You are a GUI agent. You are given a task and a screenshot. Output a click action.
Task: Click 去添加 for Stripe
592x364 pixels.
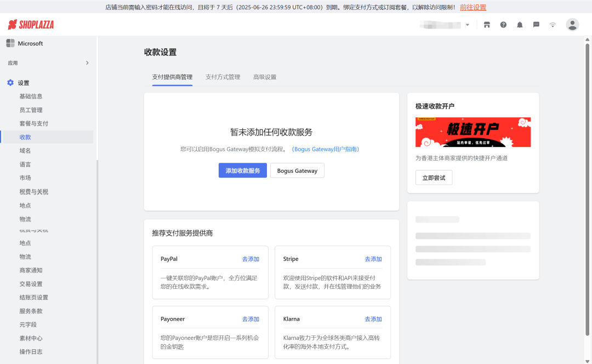click(373, 259)
